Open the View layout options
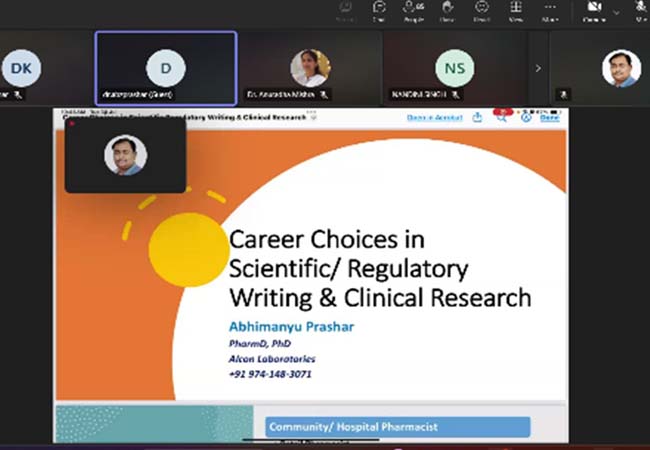The height and width of the screenshot is (450, 650). (x=516, y=11)
